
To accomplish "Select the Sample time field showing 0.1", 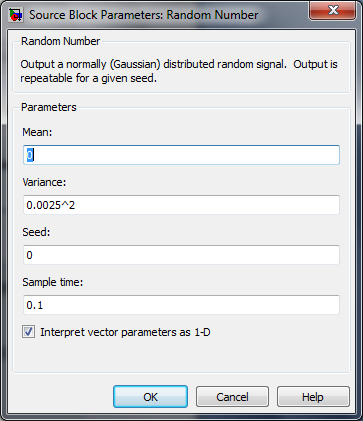I will coord(181,305).
